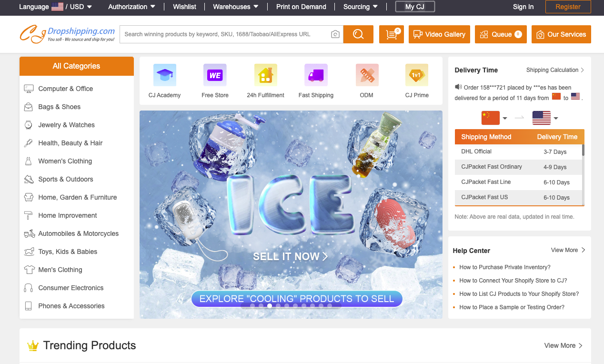This screenshot has width=604, height=364.
Task: Click Help Center View More
Action: 568,250
